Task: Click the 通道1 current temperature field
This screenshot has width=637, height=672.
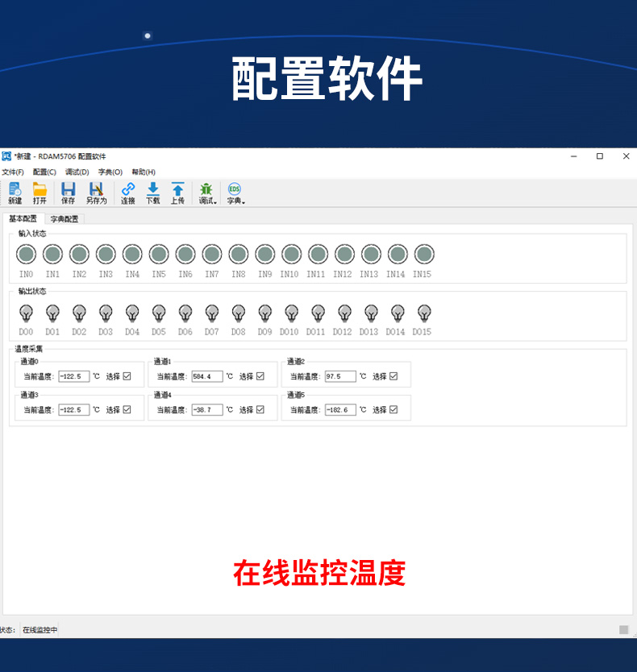Action: pos(206,376)
